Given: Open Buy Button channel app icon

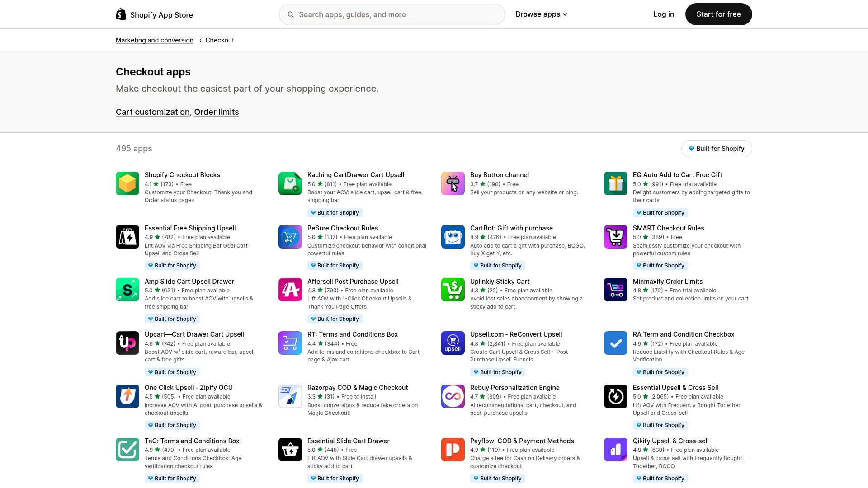Looking at the screenshot, I should (453, 183).
